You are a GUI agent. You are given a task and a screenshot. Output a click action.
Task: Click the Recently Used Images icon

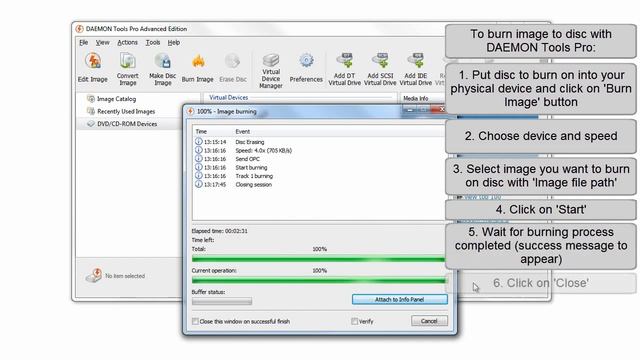(91, 111)
